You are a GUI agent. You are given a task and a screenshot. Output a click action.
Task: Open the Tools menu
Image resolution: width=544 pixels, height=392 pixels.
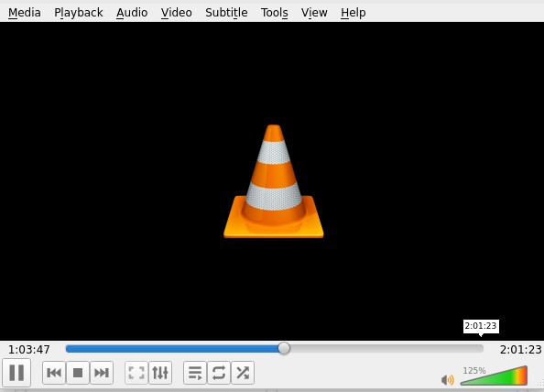[x=275, y=13]
